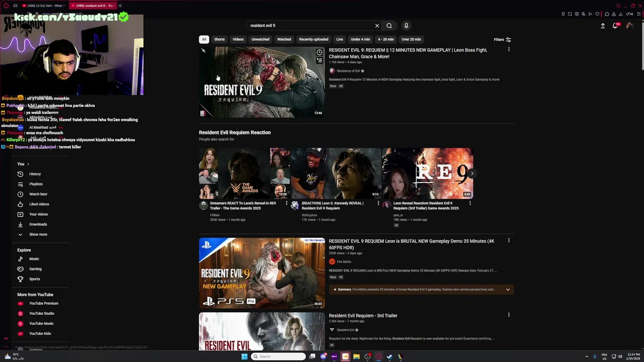Click the Watch later clock on first thumbnail

319,52
